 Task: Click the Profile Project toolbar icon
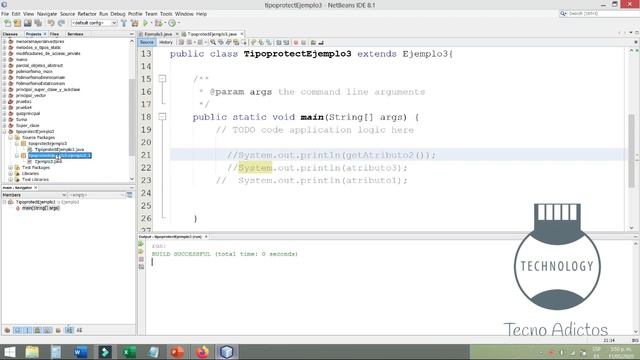coord(172,23)
